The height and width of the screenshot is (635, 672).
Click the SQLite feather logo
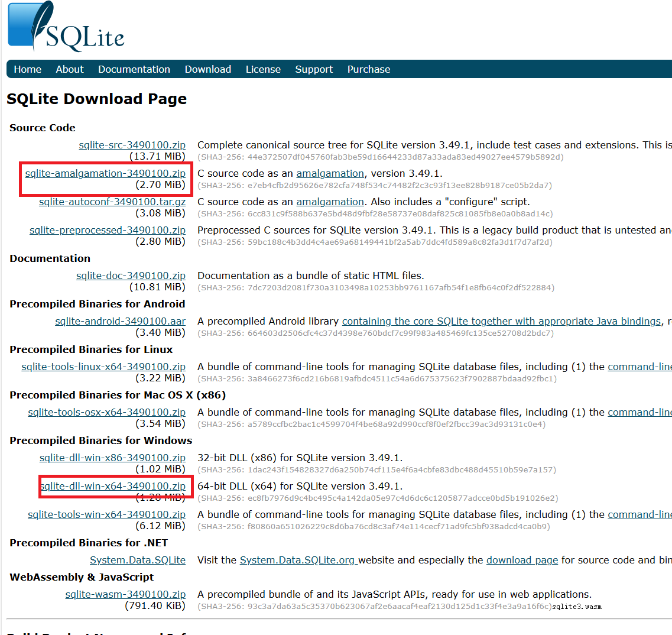[65, 28]
